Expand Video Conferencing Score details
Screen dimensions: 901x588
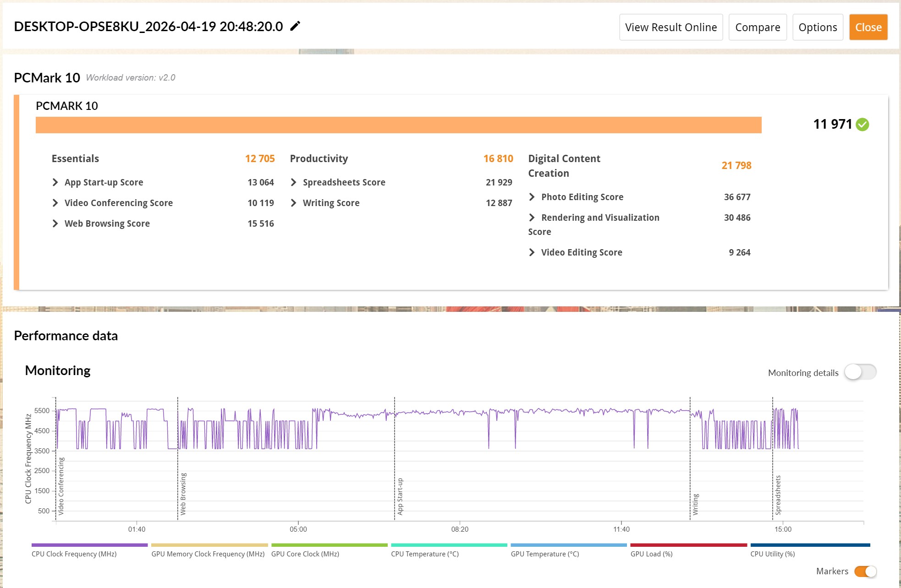tap(55, 203)
